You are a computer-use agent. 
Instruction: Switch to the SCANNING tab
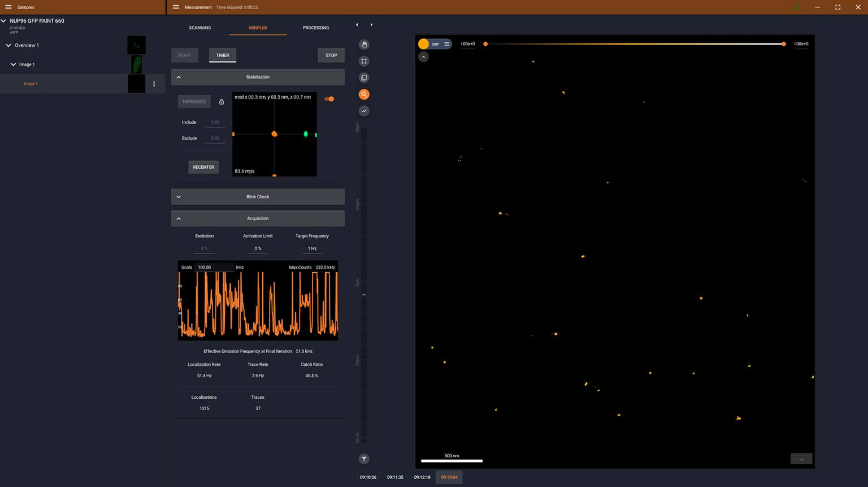[199, 28]
